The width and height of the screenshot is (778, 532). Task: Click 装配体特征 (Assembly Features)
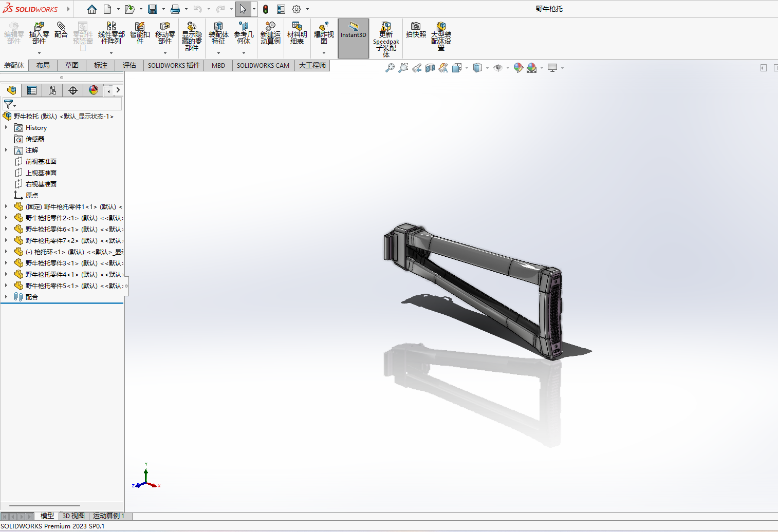pyautogui.click(x=218, y=34)
